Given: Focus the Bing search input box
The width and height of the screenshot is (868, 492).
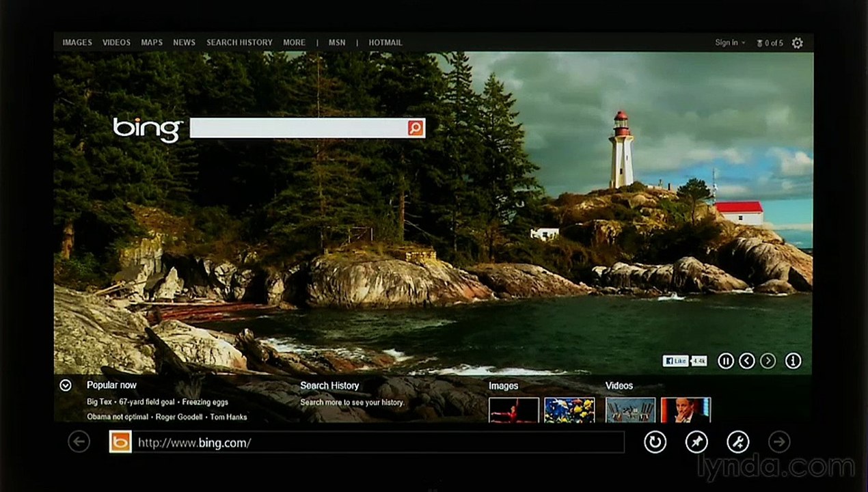Looking at the screenshot, I should [x=299, y=128].
